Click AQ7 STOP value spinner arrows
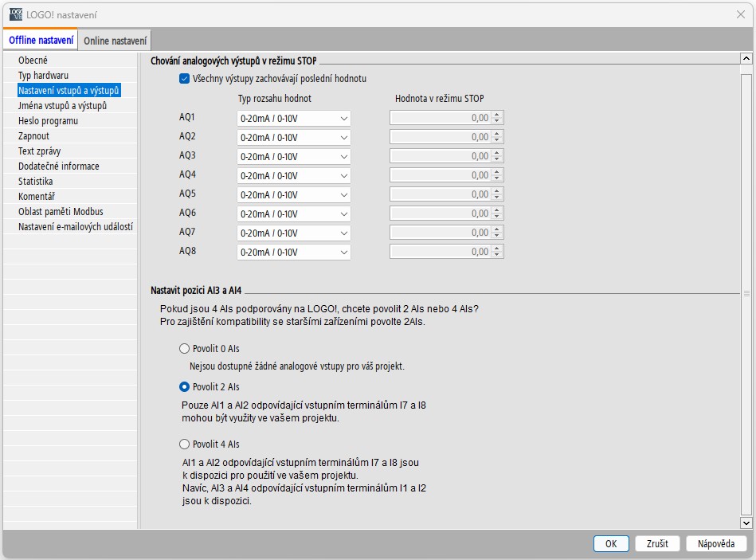This screenshot has width=756, height=560. pos(497,233)
